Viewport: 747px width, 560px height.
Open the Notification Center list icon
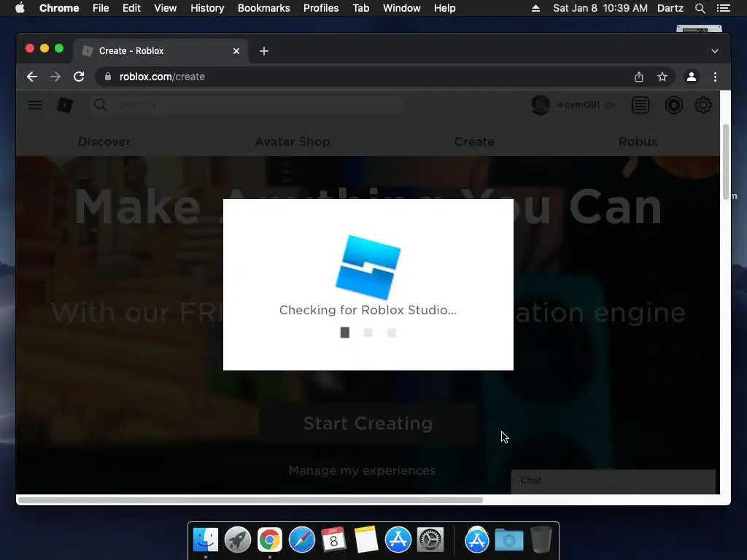point(723,8)
